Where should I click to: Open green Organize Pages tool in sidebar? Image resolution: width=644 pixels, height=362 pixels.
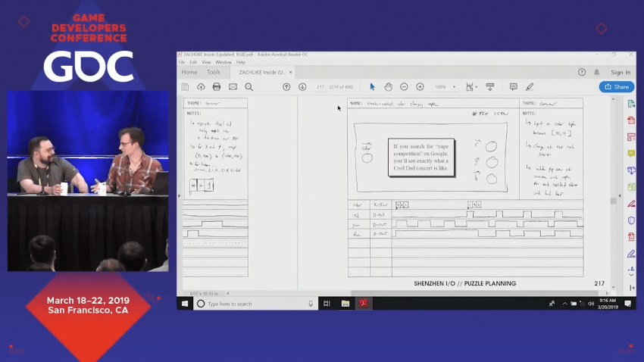click(631, 187)
